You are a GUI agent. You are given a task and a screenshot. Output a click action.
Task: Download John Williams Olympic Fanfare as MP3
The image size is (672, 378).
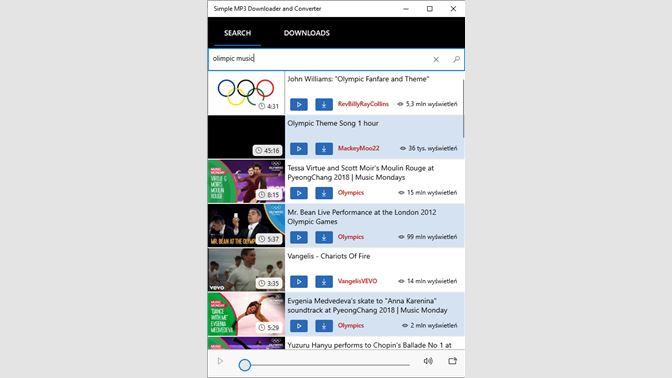pyautogui.click(x=324, y=104)
